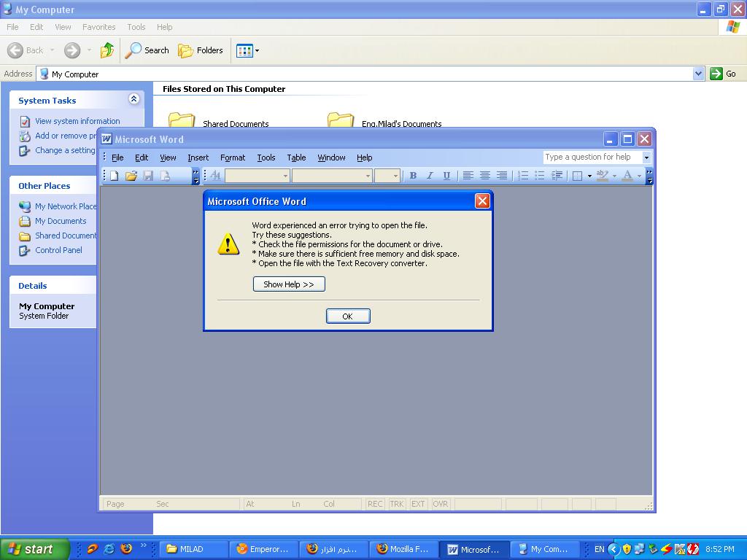The image size is (747, 560).
Task: Open Favorites menu in My Computer
Action: [x=98, y=27]
